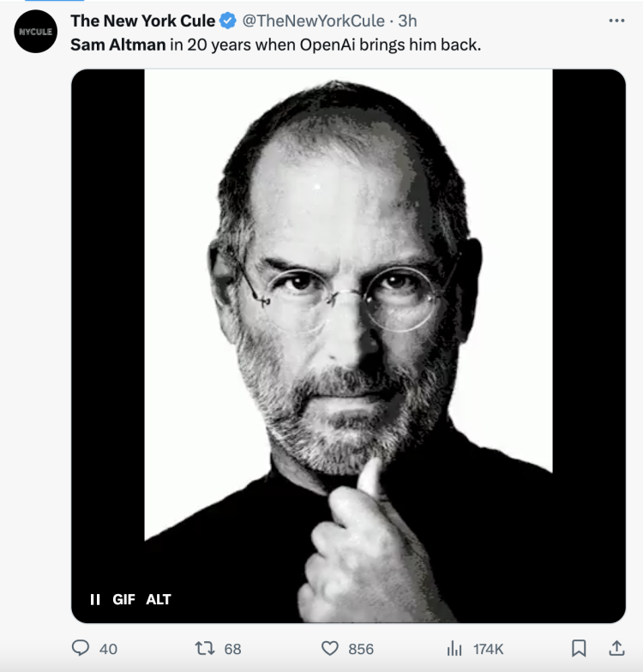Open The New York Cule display name
Image resolution: width=643 pixels, height=672 pixels.
click(142, 21)
